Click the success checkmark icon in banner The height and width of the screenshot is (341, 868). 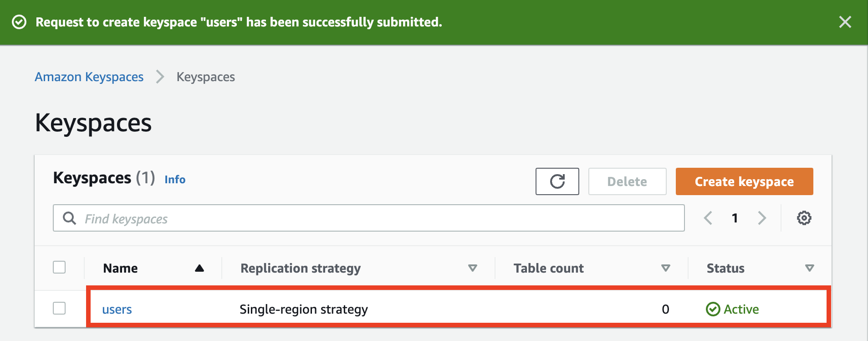[19, 22]
